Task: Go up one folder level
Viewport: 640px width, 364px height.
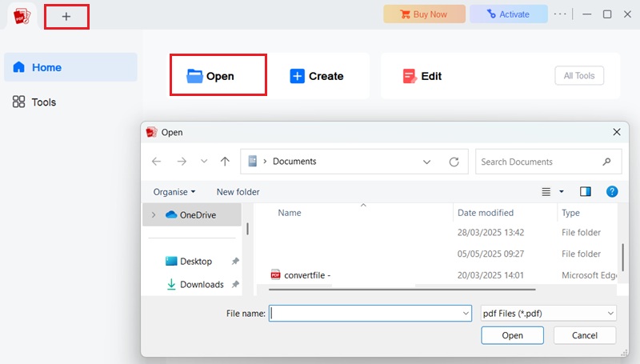Action: [225, 162]
